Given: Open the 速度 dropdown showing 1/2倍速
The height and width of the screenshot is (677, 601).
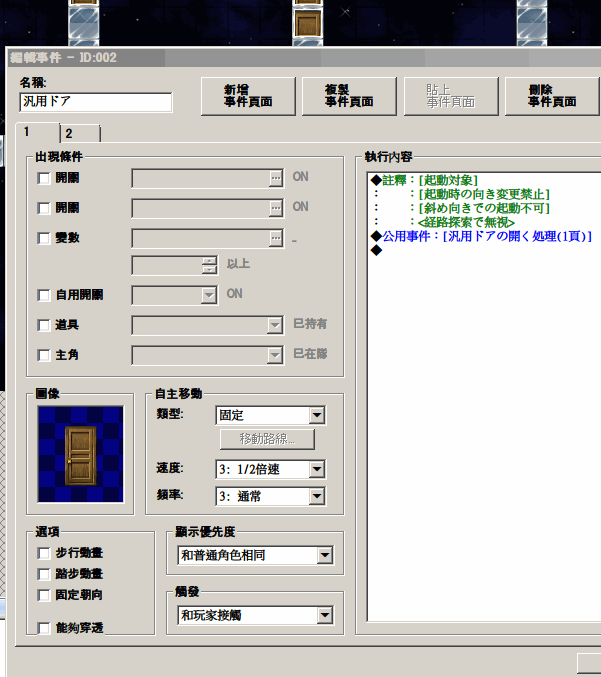Looking at the screenshot, I should point(270,469).
